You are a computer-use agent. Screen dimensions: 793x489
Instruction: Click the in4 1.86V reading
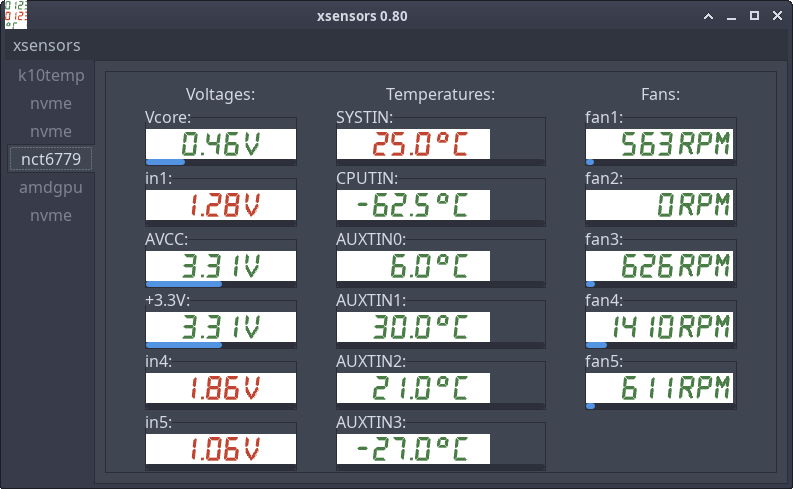tap(221, 388)
